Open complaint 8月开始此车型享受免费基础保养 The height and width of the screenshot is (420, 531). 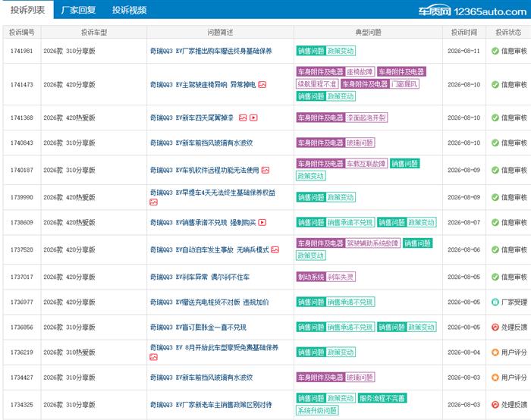214,347
